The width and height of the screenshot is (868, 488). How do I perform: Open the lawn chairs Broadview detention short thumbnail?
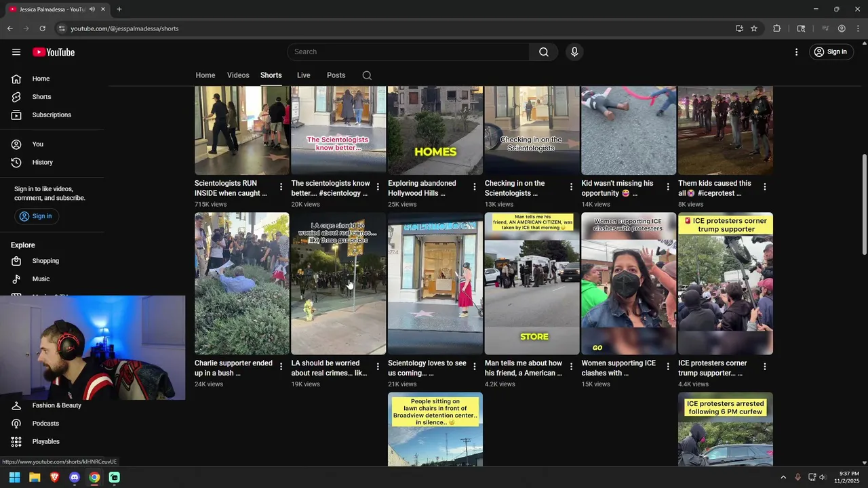[x=435, y=430]
